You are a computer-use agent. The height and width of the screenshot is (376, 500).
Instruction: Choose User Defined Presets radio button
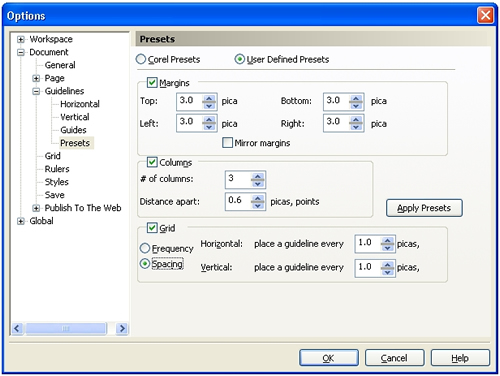click(x=239, y=59)
